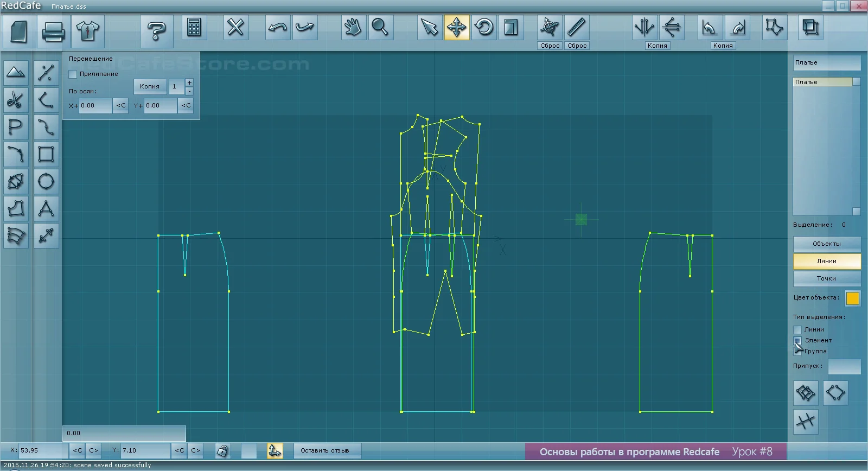
Task: Select the rectangle drawing tool
Action: pos(46,154)
